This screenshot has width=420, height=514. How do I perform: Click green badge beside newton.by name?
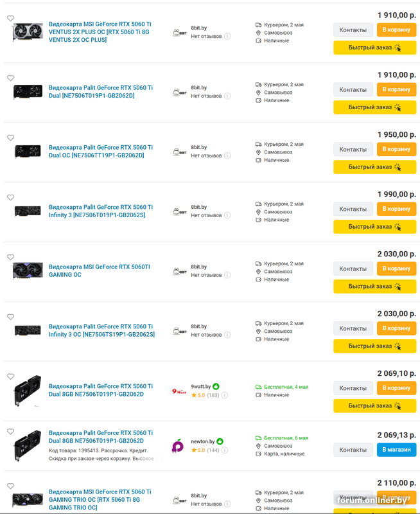[x=220, y=441]
